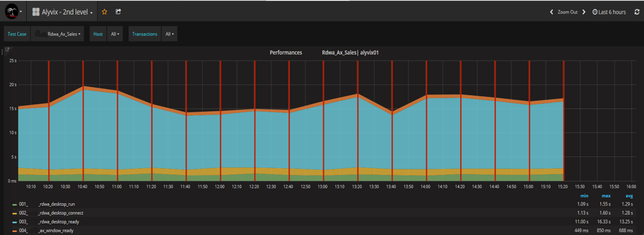Click the 449 ms min value

581,231
